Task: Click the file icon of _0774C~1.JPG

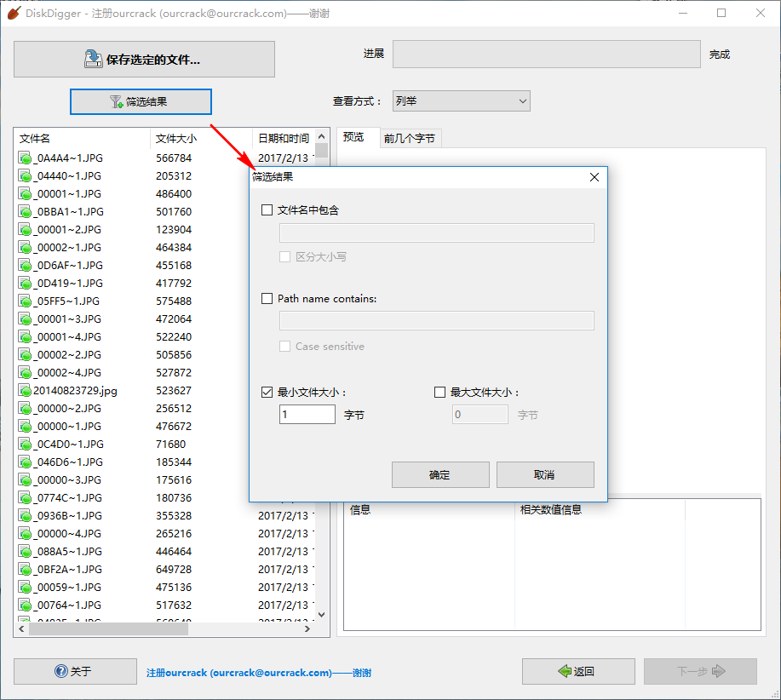Action: (25, 498)
